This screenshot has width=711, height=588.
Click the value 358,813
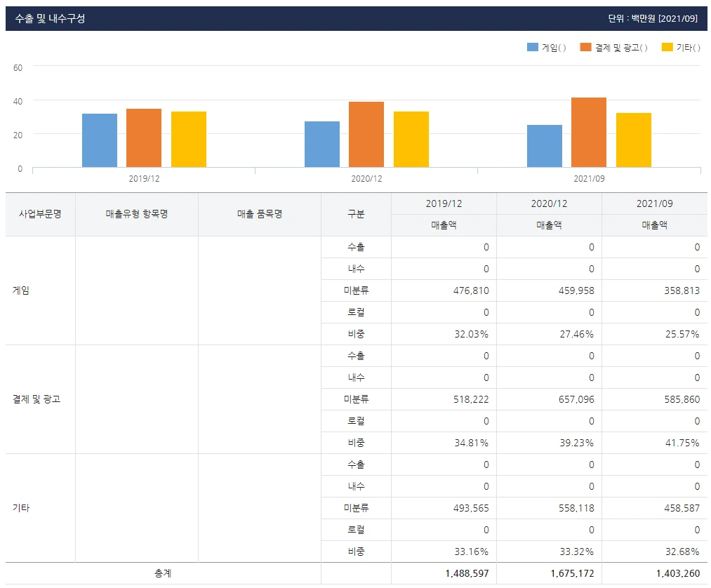[682, 290]
